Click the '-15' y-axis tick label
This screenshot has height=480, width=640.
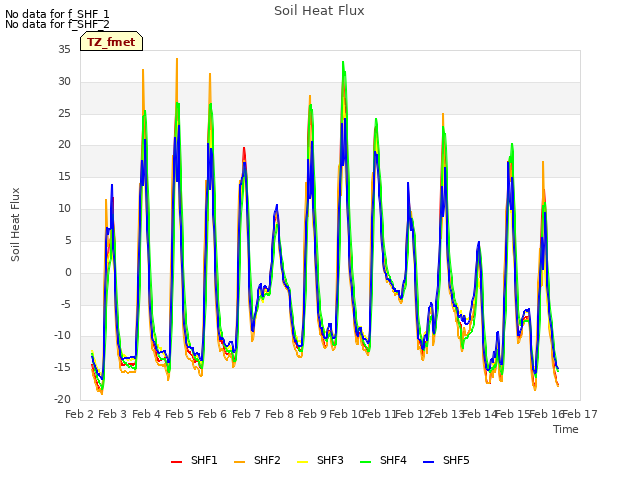tap(63, 368)
